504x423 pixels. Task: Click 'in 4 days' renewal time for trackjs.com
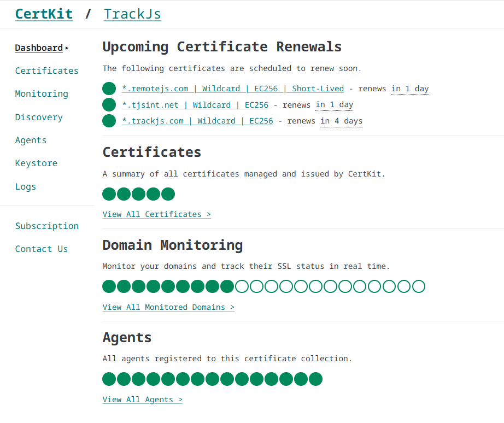tap(341, 121)
